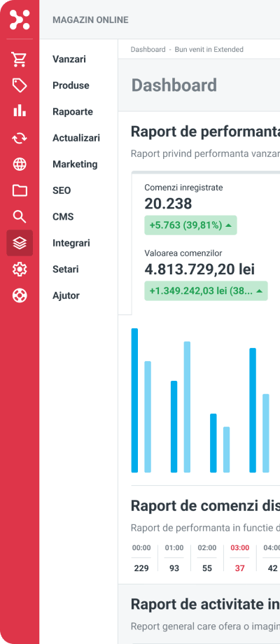This screenshot has height=644, width=280.
Task: Click the magnifier search icon
Action: click(x=20, y=217)
